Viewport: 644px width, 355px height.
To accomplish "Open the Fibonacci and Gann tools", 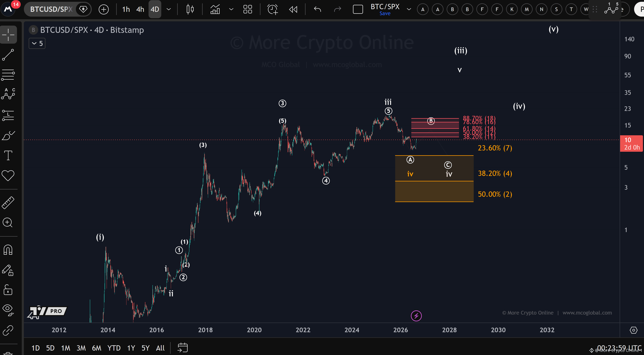I will click(8, 75).
